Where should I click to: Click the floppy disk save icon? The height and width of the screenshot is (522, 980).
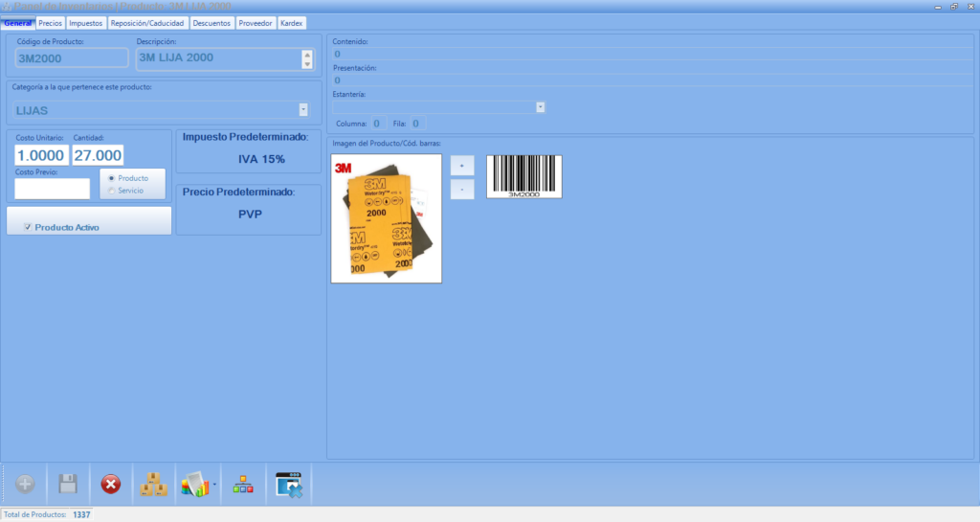pyautogui.click(x=68, y=484)
